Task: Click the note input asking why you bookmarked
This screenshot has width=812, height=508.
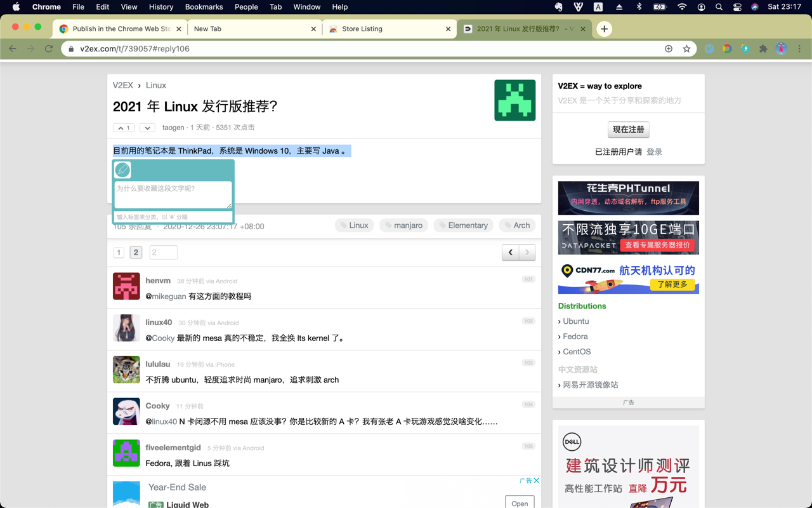Action: coord(173,194)
